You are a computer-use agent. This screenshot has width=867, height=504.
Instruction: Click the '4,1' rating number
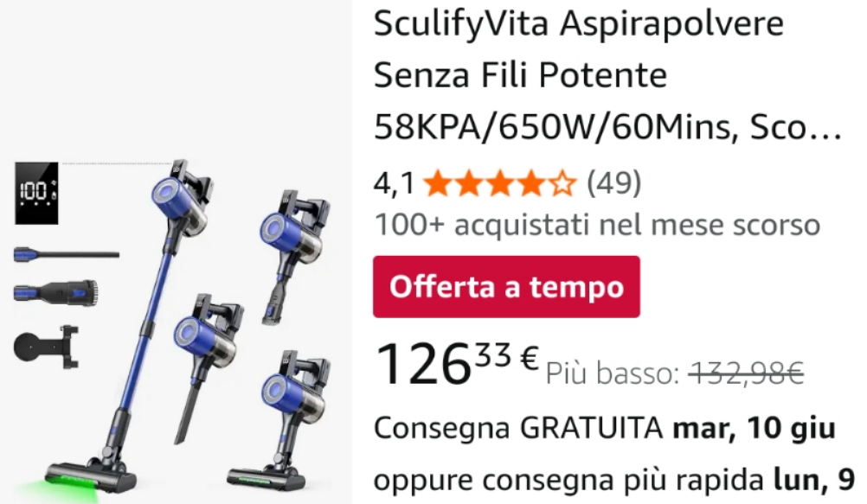(394, 183)
